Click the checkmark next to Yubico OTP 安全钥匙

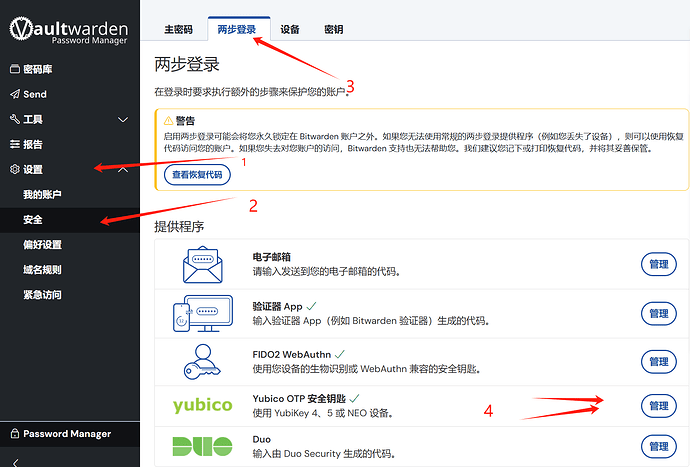point(354,398)
